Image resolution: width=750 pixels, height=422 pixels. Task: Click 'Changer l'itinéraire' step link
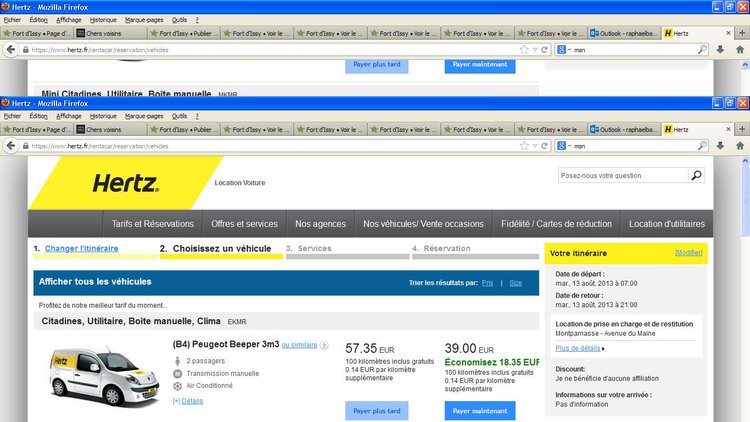point(81,248)
